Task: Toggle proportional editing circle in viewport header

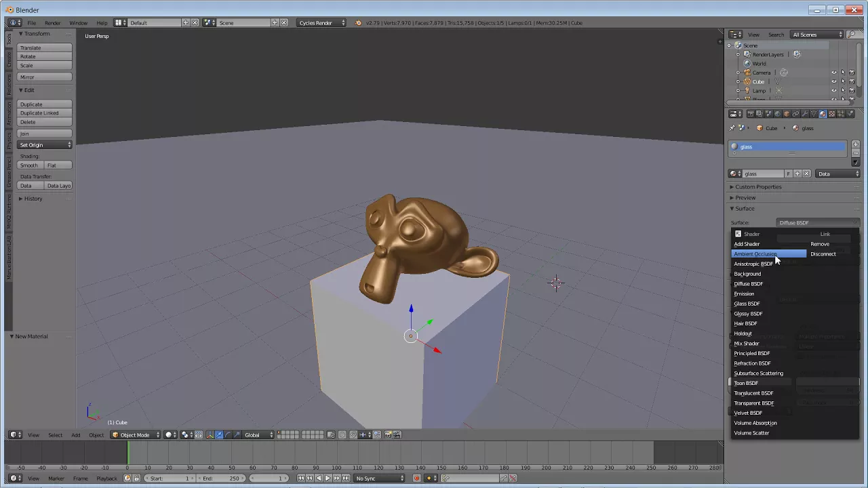Action: [342, 434]
